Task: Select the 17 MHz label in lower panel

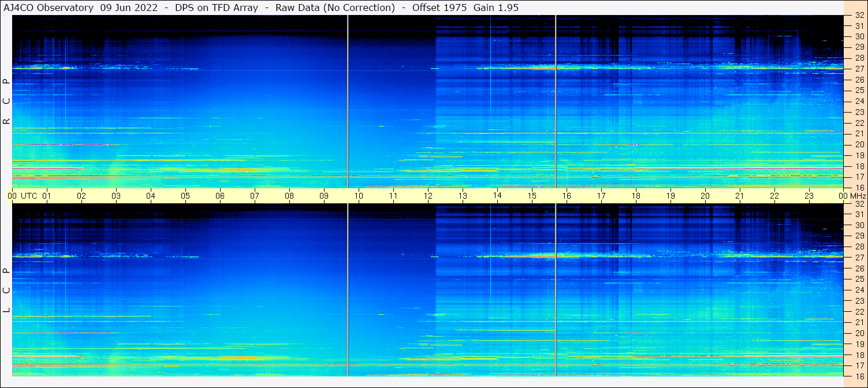Action: 859,365
